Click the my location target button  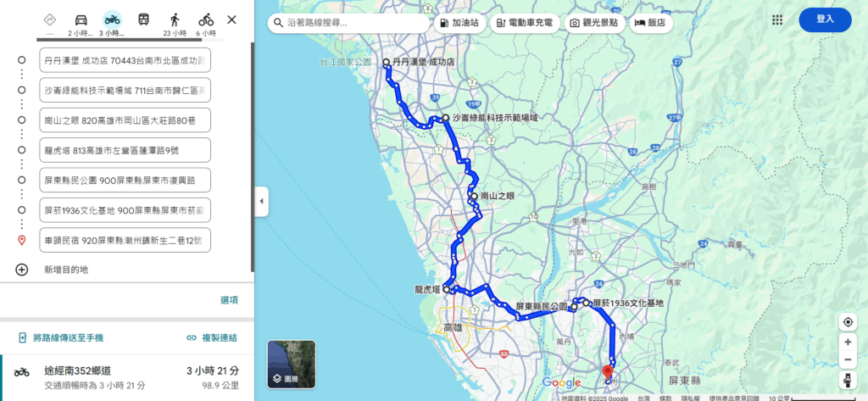848,322
